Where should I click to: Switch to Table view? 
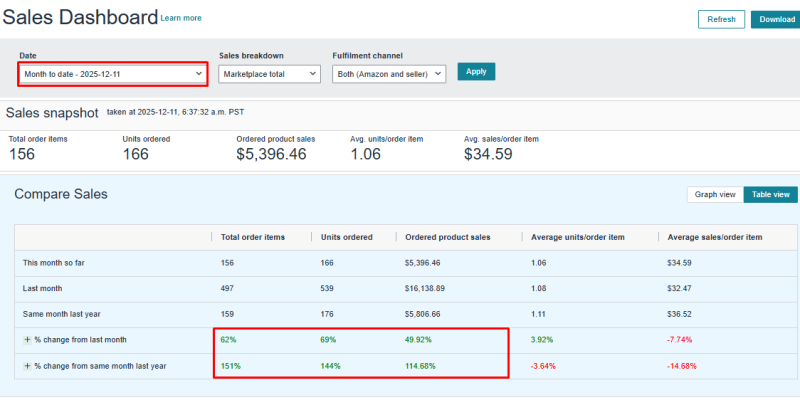tap(770, 195)
